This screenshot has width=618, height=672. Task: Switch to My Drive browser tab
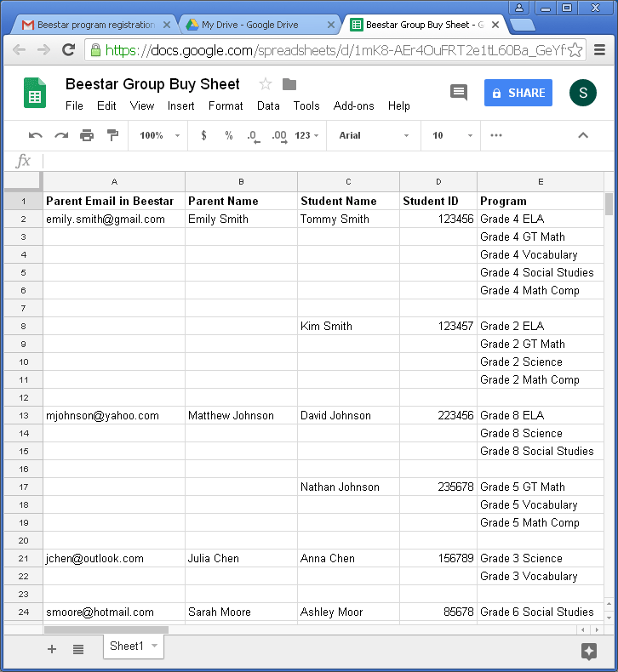click(x=255, y=25)
